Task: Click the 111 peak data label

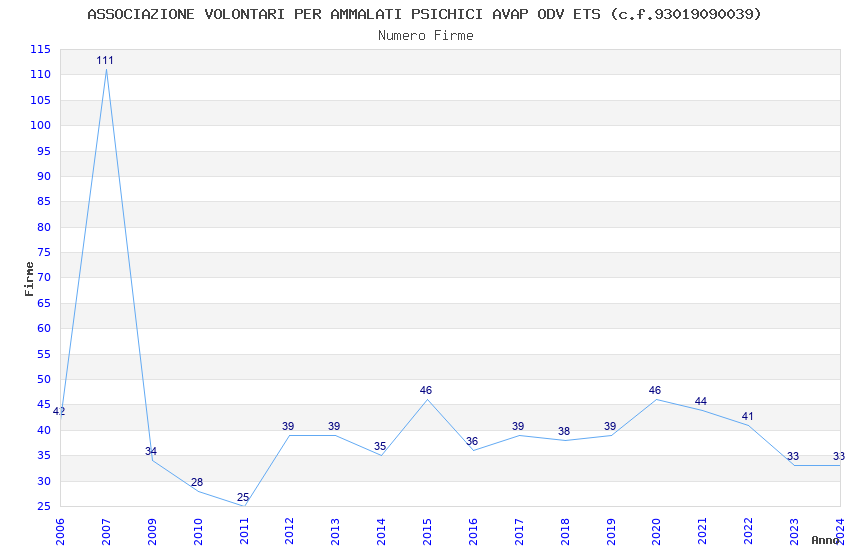Action: pyautogui.click(x=105, y=60)
